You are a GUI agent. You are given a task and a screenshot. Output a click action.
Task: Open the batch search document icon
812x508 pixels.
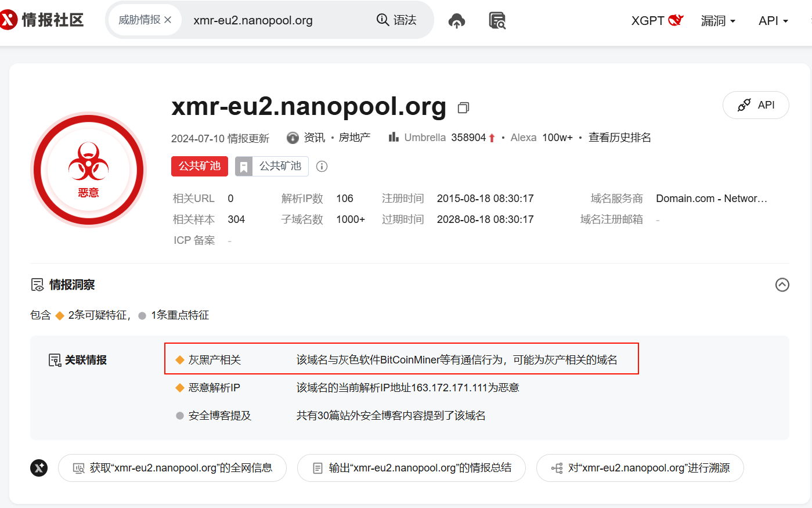click(x=497, y=21)
